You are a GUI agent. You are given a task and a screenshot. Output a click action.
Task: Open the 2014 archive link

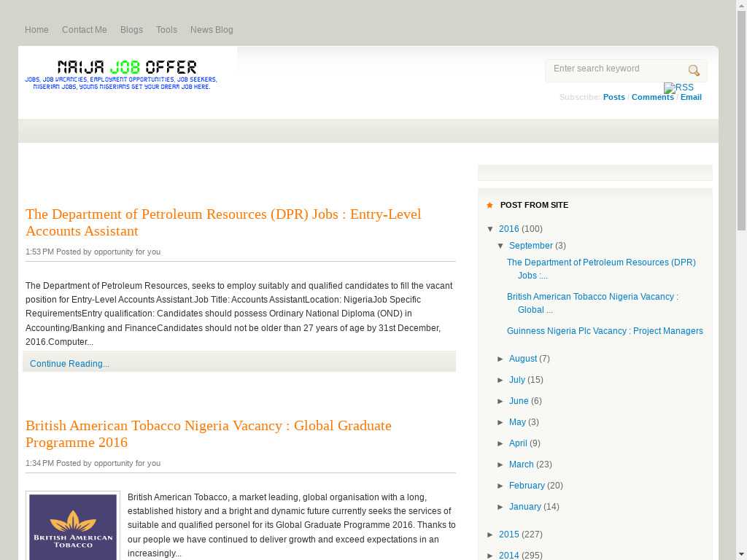coord(508,556)
